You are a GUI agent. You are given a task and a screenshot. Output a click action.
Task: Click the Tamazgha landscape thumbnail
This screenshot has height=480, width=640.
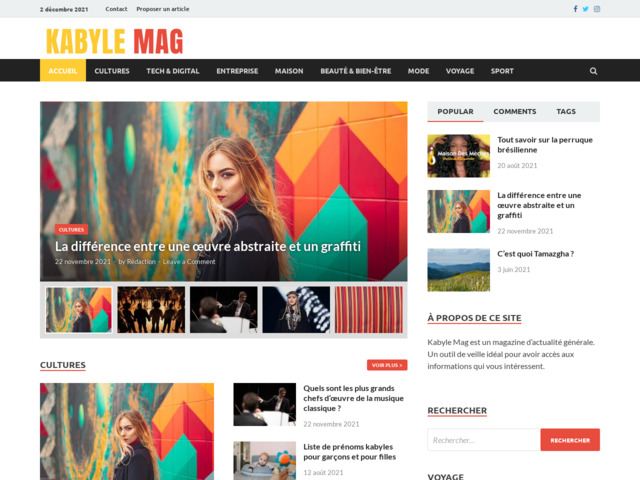click(459, 270)
